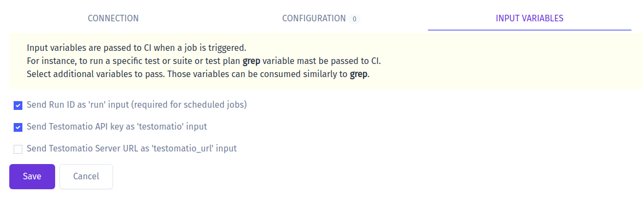Switch to the CONNECTION tab
The image size is (644, 222).
[113, 18]
